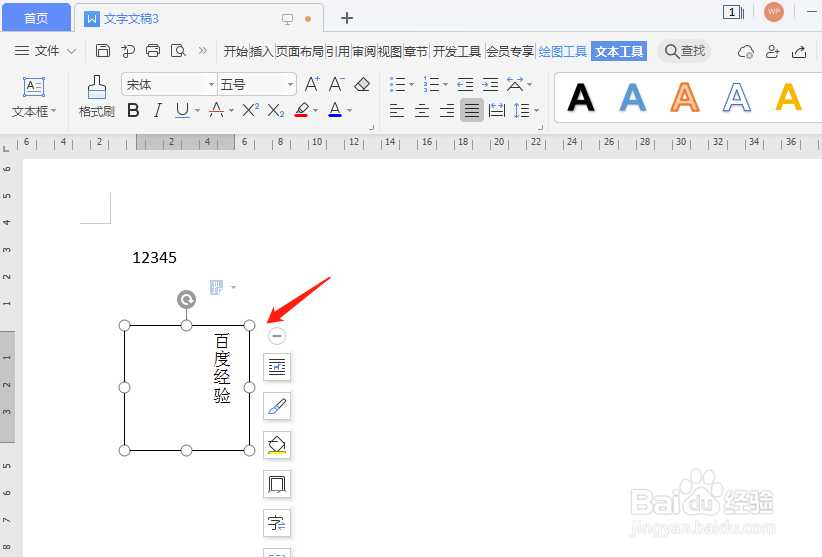The width and height of the screenshot is (822, 557).
Task: Click the Print icon
Action: click(153, 51)
